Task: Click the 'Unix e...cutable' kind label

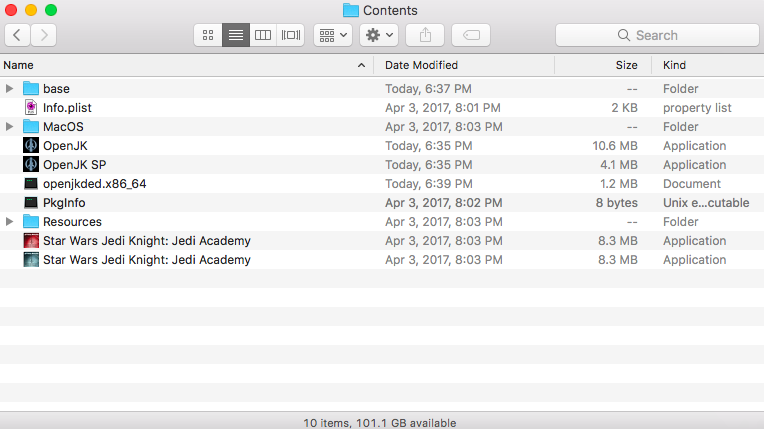Action: click(x=706, y=203)
